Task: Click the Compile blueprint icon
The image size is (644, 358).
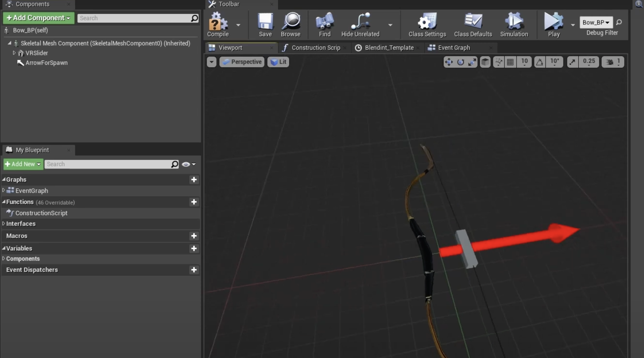Action: tap(218, 24)
